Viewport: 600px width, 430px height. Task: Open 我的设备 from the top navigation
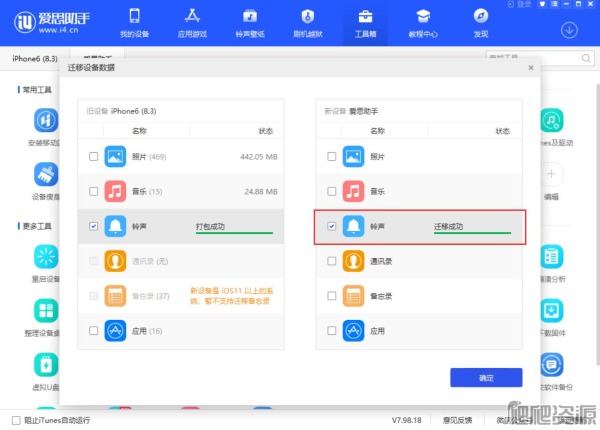click(x=134, y=23)
